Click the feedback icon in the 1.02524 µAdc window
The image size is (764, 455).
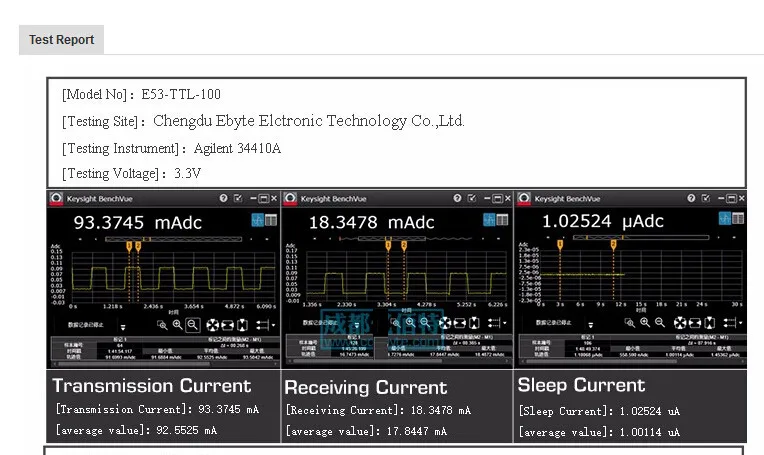tap(706, 198)
